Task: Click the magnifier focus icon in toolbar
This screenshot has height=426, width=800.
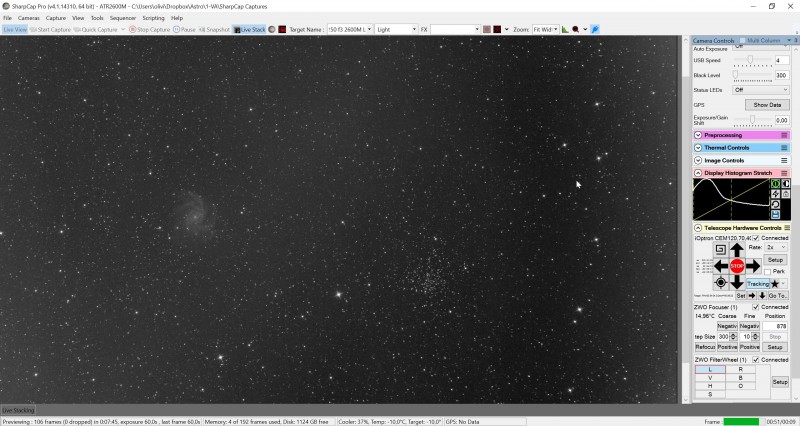Action: click(576, 30)
